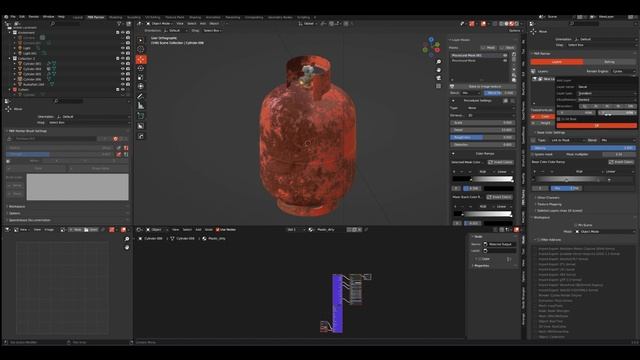This screenshot has width=640, height=360.
Task: Switch to the Baking tab in PBR Painter
Action: click(609, 62)
